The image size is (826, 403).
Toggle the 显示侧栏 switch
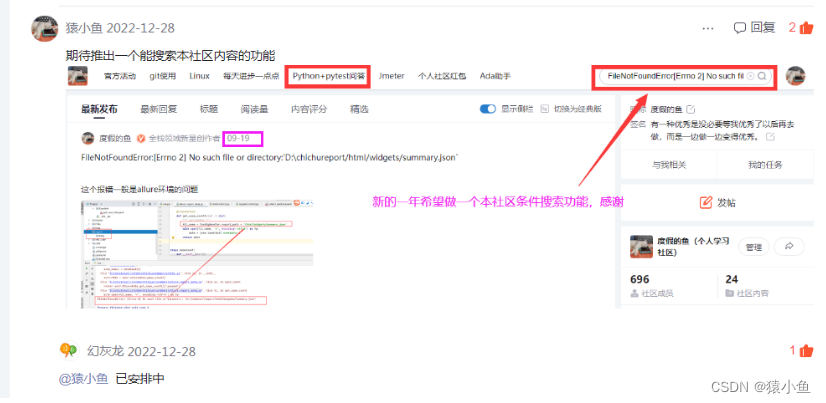coord(488,109)
